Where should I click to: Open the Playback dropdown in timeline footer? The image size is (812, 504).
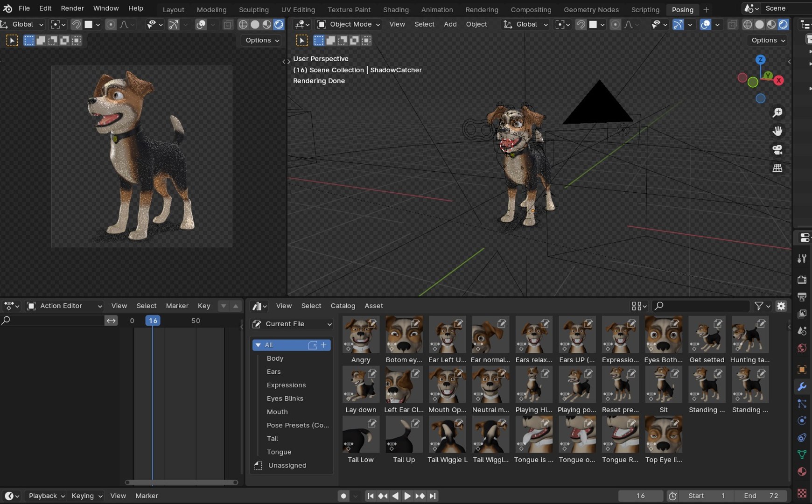tap(46, 496)
